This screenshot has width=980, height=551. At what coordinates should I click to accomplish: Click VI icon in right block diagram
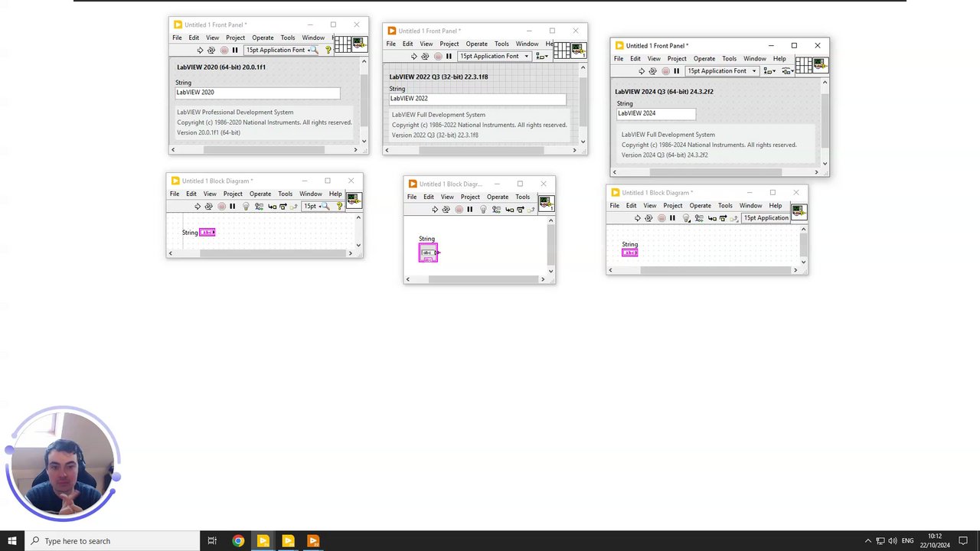tap(799, 210)
